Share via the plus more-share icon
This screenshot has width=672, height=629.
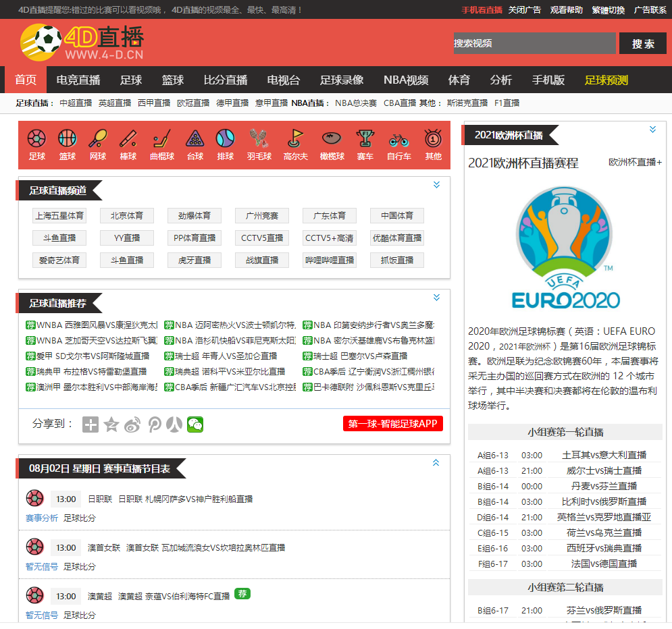pos(90,425)
